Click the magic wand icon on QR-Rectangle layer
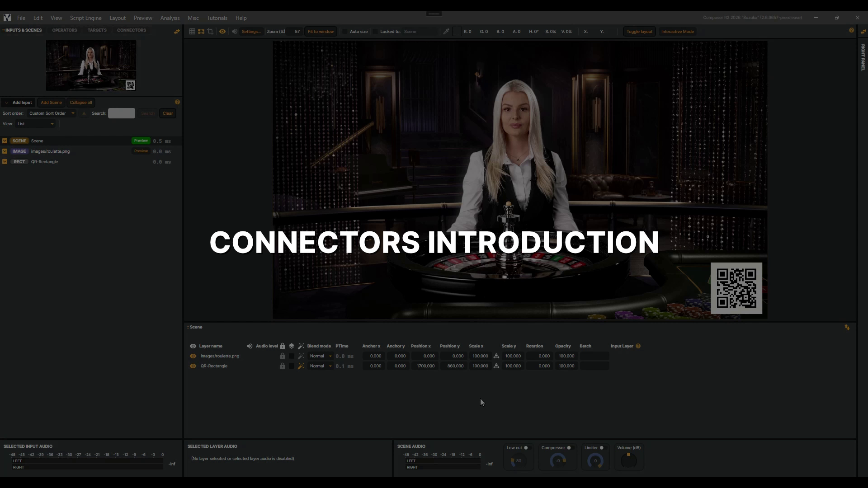The height and width of the screenshot is (488, 868). point(301,366)
